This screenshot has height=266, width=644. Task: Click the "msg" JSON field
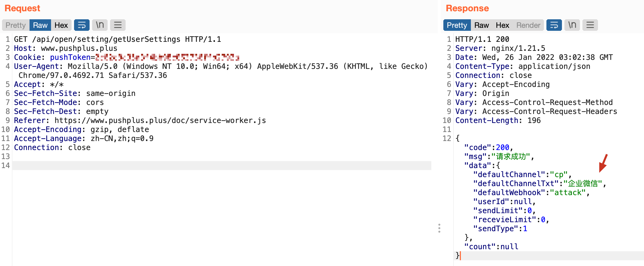[499, 157]
